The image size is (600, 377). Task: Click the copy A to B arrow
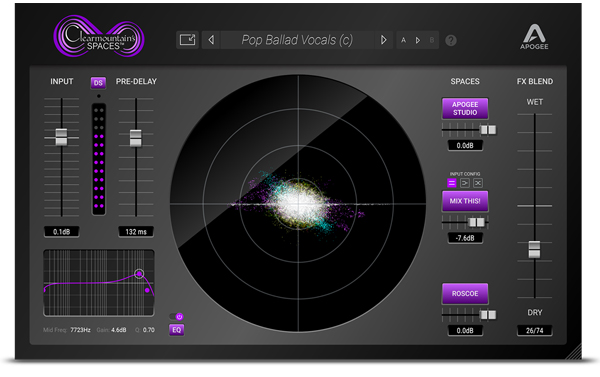pos(418,40)
